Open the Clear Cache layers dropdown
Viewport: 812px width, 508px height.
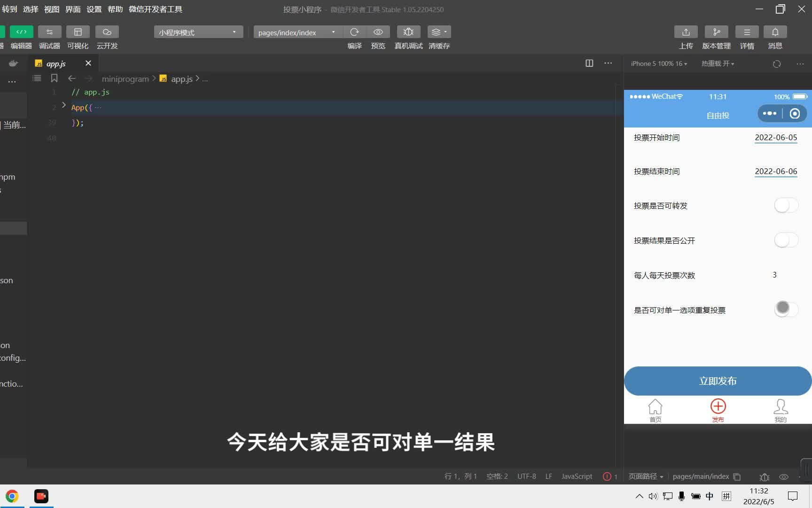click(x=439, y=32)
